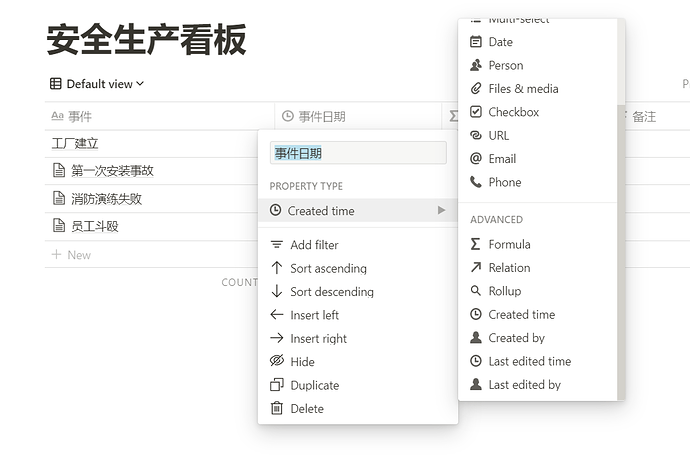Click the Delete trash icon
This screenshot has height=466, width=690.
pyautogui.click(x=277, y=408)
